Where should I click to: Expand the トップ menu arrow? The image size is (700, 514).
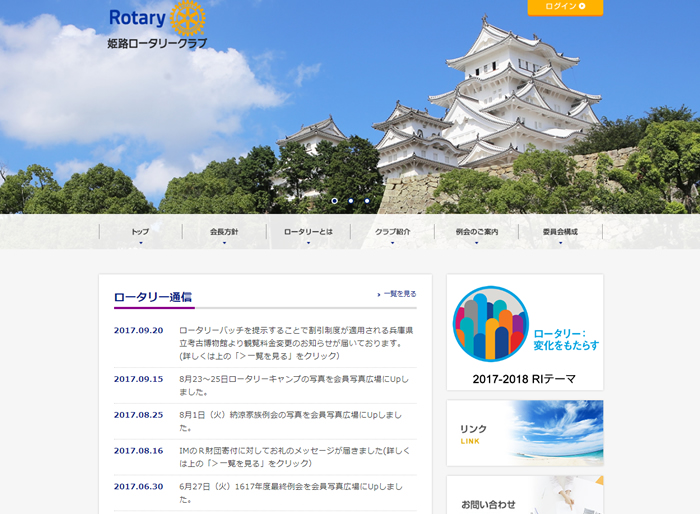[x=140, y=242]
